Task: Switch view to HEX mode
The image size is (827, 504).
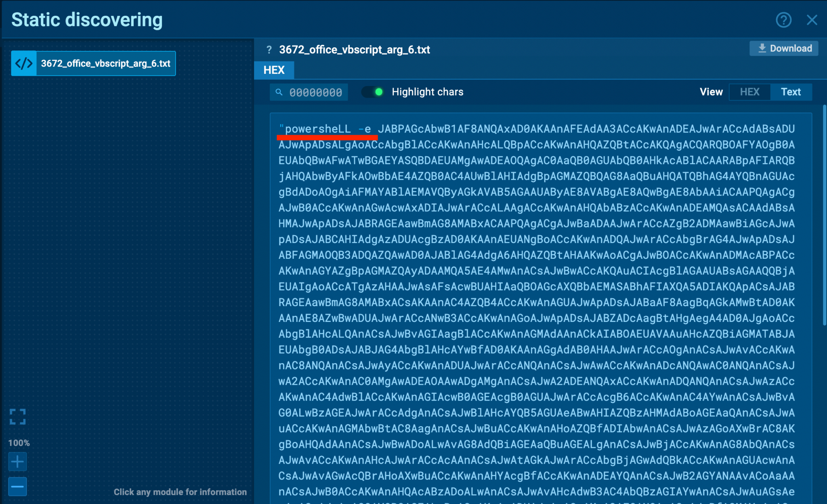Action: coord(749,92)
